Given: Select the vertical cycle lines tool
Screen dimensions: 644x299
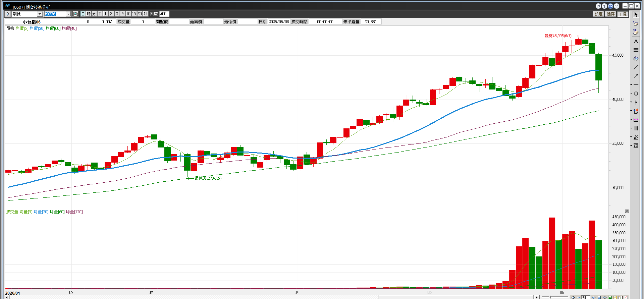Looking at the screenshot, I should click(x=636, y=128).
